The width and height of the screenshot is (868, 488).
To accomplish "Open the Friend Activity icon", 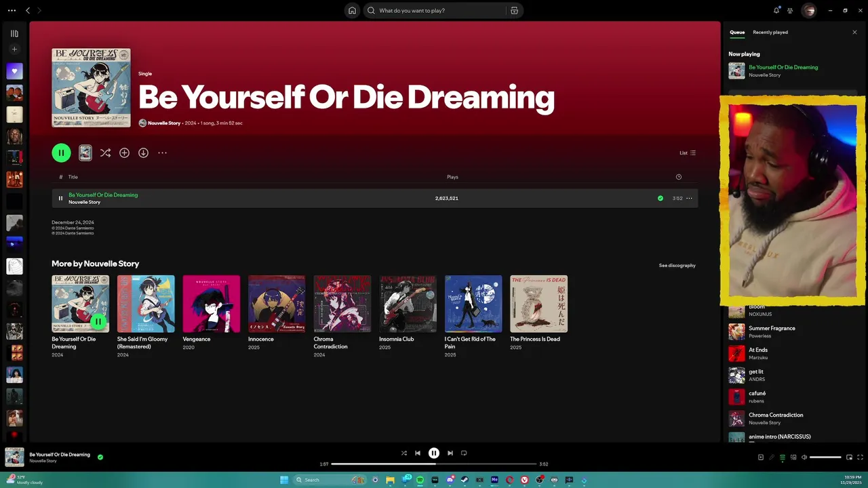I will click(790, 10).
